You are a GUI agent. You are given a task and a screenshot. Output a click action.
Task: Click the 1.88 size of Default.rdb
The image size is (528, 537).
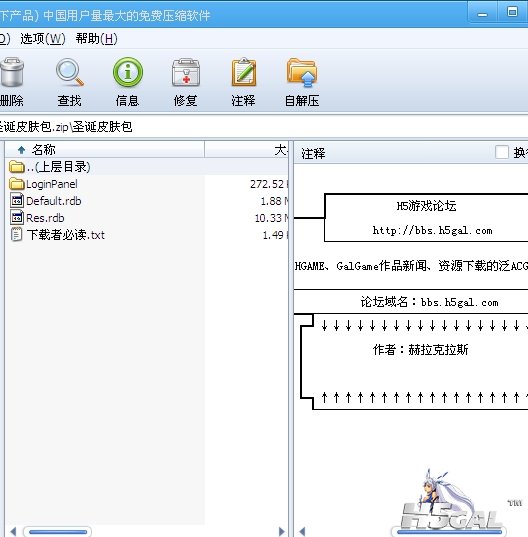click(x=271, y=201)
